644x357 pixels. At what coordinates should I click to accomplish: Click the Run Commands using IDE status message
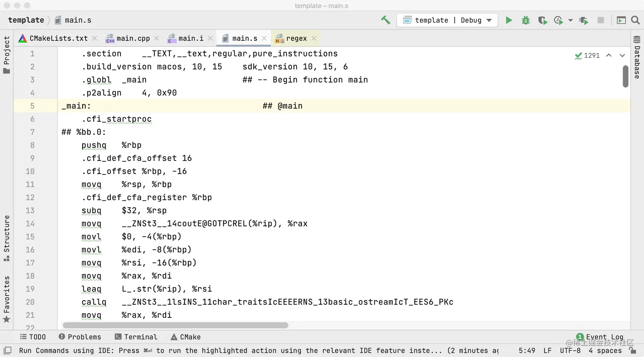pos(259,351)
